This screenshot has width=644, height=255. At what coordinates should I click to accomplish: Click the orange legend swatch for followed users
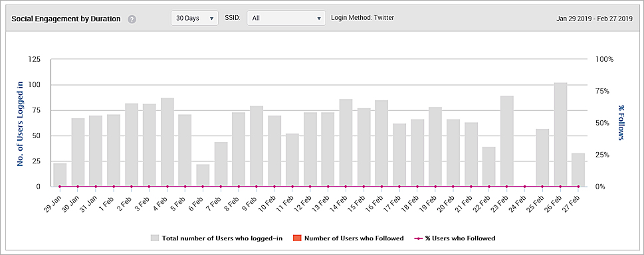pos(297,238)
